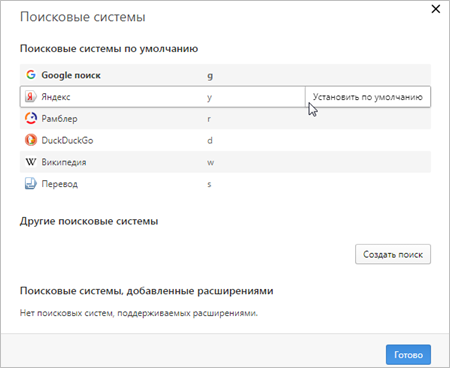Select the Википедия entry
The width and height of the screenshot is (450, 368).
[x=225, y=162]
